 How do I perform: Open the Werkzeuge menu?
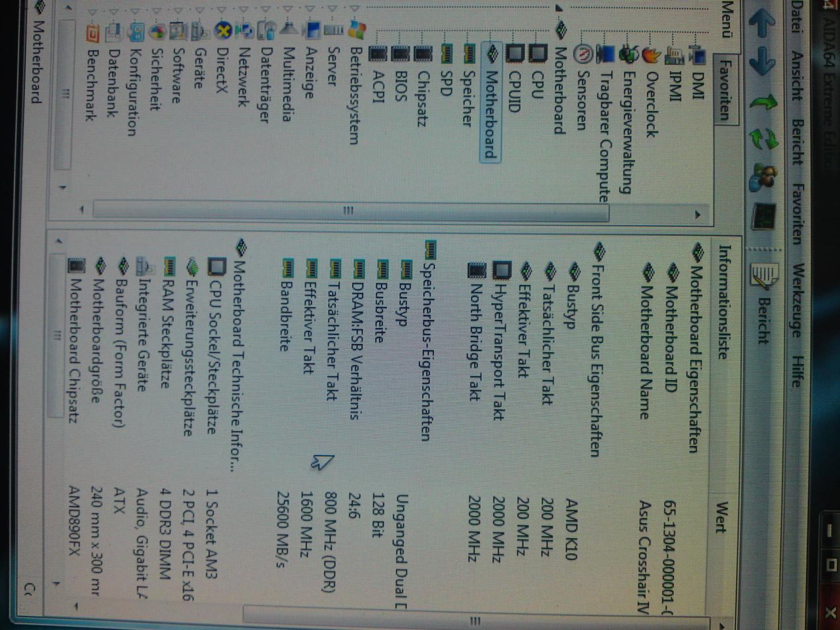tap(798, 300)
